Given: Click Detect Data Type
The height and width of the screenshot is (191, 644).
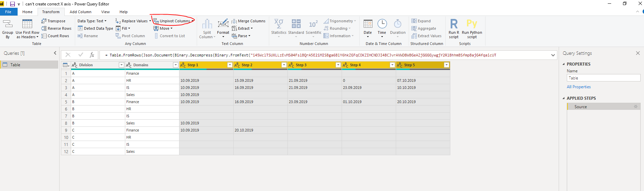Looking at the screenshot, I should coord(95,28).
